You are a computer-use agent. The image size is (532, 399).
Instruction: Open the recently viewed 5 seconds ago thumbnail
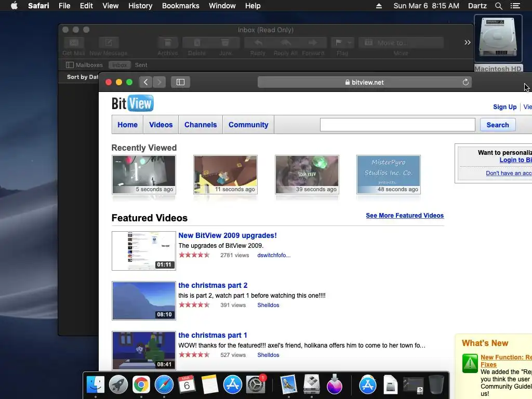click(x=144, y=175)
